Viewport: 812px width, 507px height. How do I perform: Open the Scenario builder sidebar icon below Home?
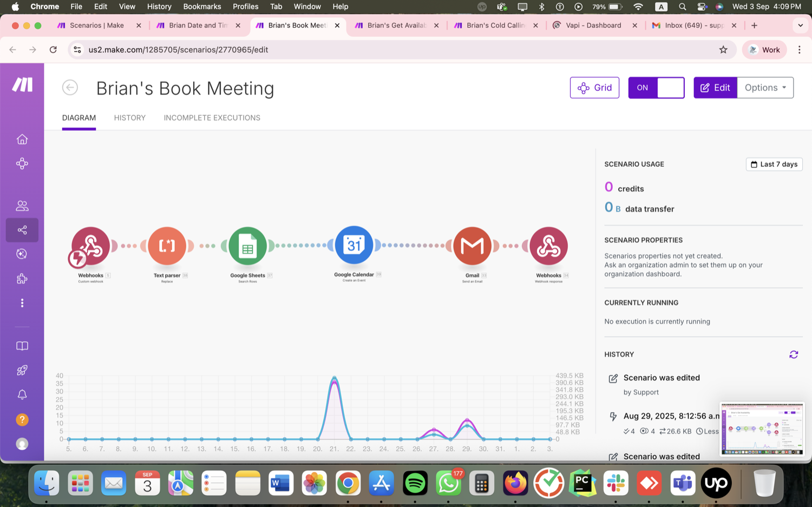click(22, 163)
